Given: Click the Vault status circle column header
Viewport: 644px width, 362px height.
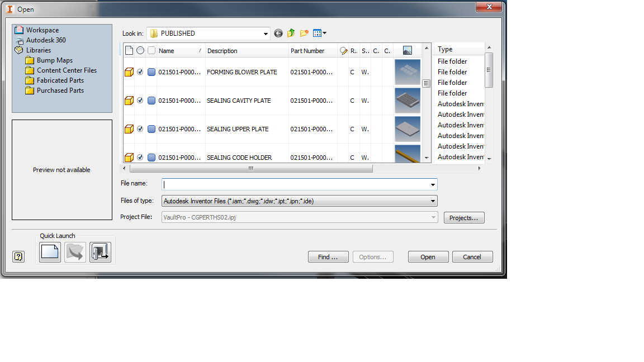Looking at the screenshot, I should 140,50.
